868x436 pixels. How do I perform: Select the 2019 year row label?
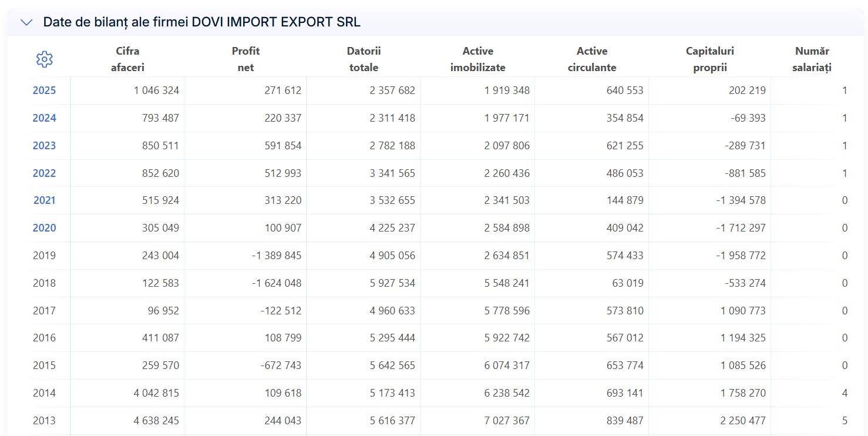point(44,256)
